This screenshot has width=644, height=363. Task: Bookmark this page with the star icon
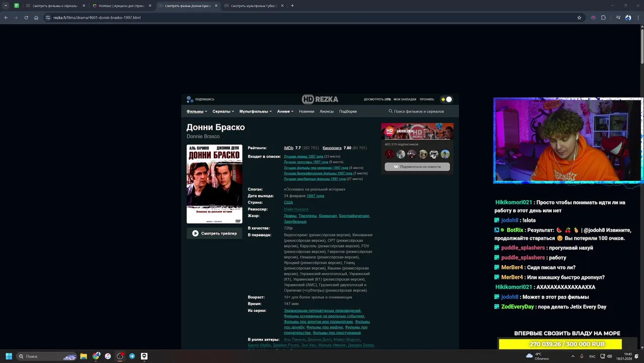[x=579, y=18]
